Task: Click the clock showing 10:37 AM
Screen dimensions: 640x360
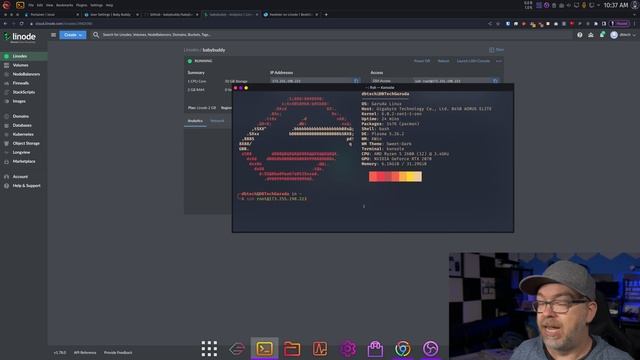Action: (616, 5)
